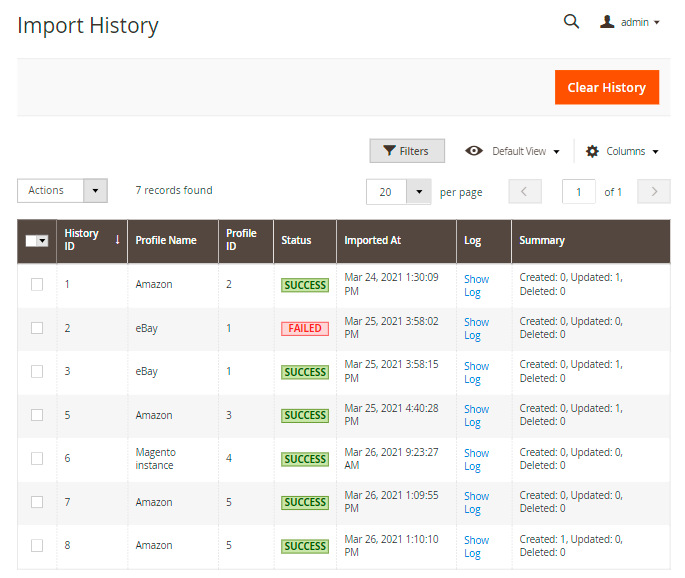The image size is (685, 578).
Task: Click the page number input field
Action: pos(578,191)
